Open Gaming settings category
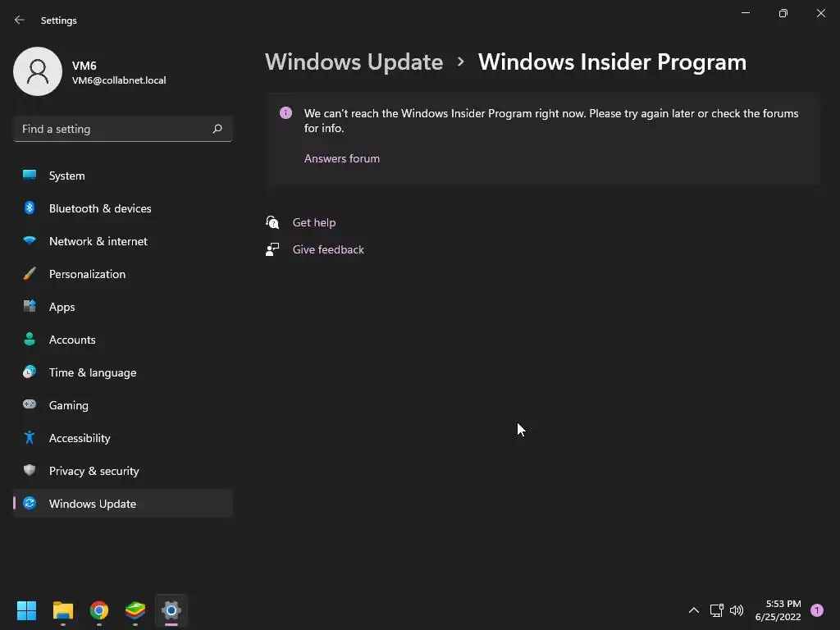The width and height of the screenshot is (840, 630). 123,405
